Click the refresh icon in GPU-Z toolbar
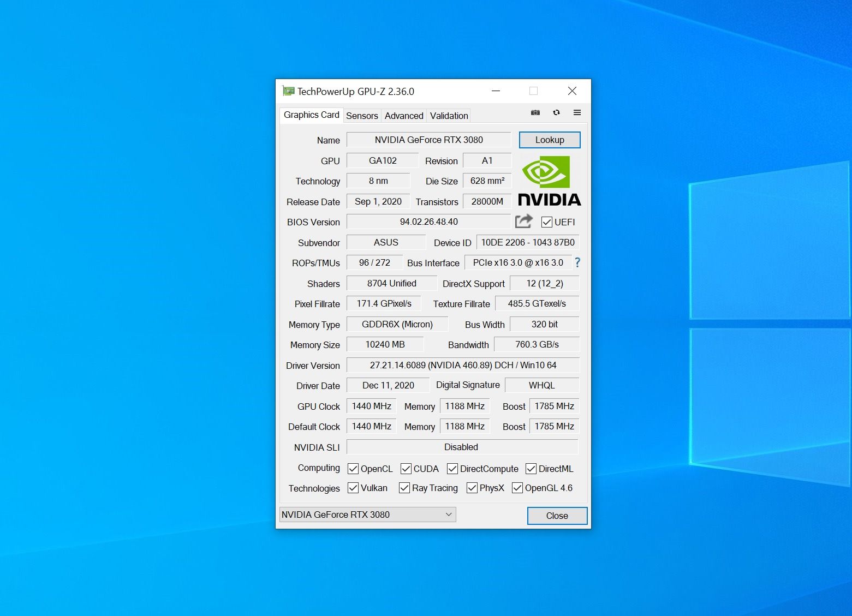 556,112
